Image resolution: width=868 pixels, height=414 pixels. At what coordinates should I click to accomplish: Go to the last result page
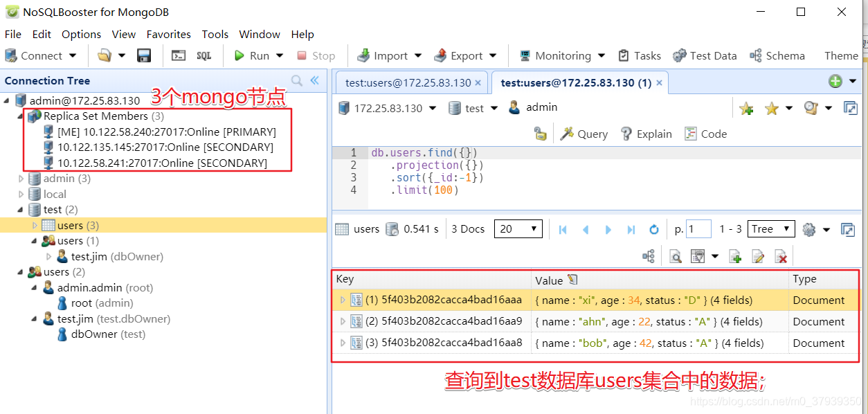point(631,229)
